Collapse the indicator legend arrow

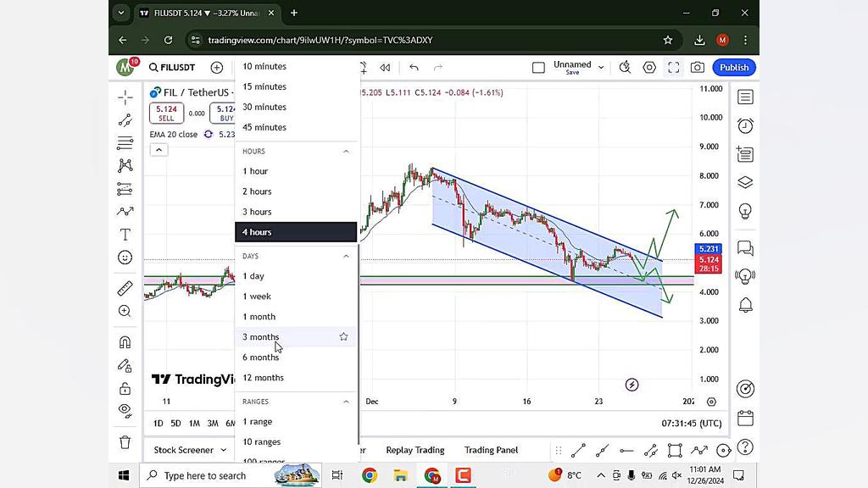pyautogui.click(x=159, y=150)
